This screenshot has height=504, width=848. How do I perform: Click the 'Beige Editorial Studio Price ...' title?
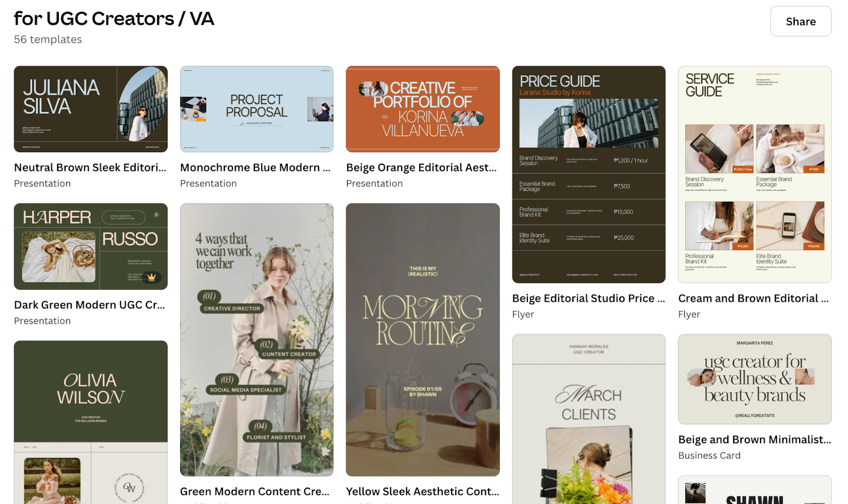(588, 298)
